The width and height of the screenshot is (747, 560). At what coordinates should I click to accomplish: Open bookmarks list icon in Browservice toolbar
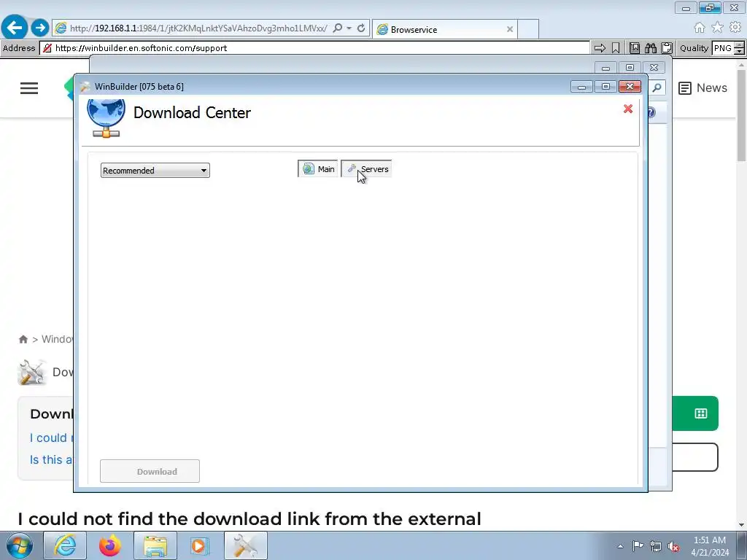coord(635,48)
